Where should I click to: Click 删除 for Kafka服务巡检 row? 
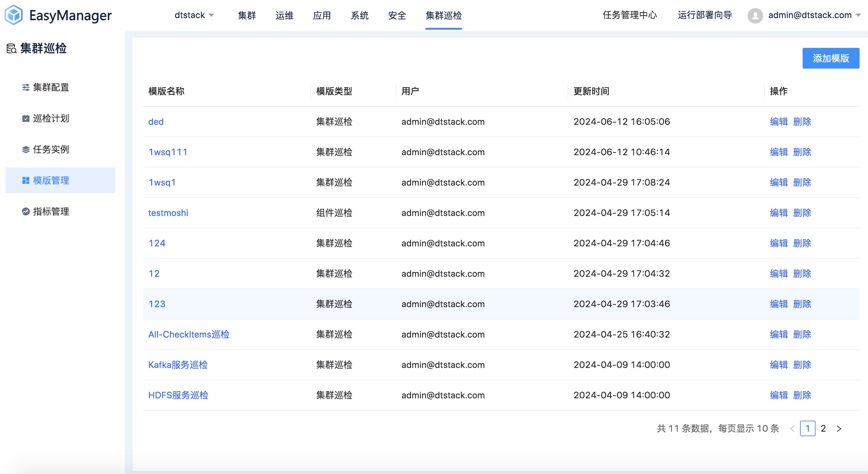[802, 365]
